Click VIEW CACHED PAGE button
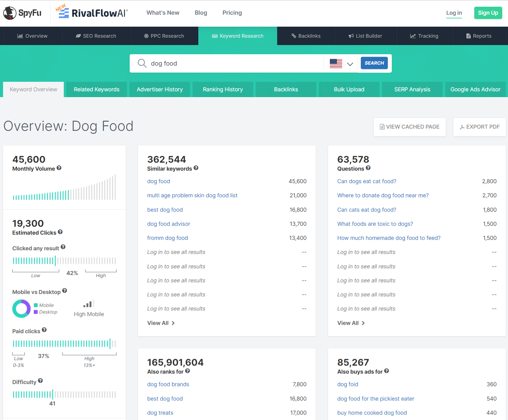The height and width of the screenshot is (420, 508). point(410,127)
